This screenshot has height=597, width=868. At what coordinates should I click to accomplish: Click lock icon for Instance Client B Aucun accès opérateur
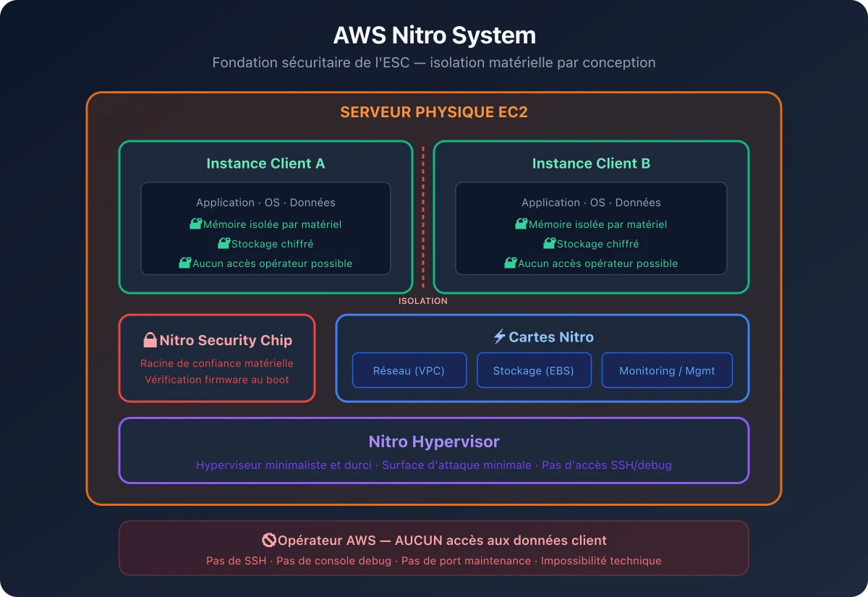tap(511, 263)
